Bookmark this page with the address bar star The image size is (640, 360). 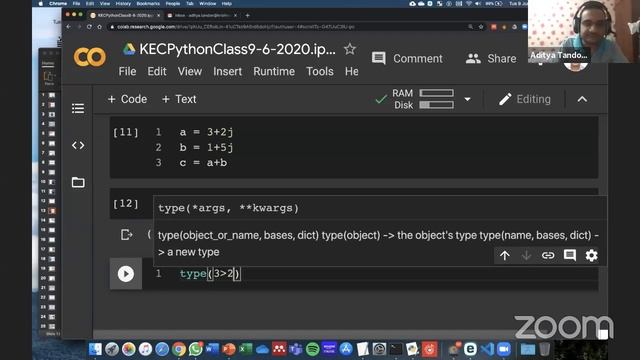481,27
